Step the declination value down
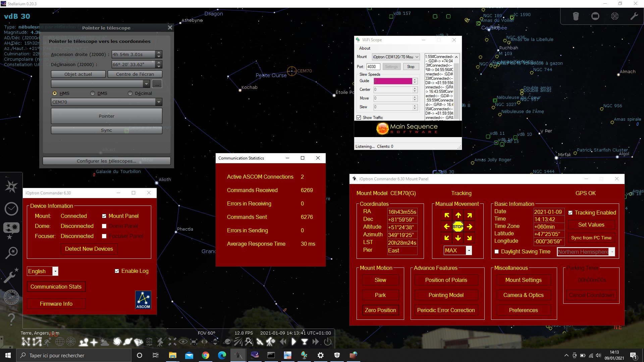Screen dimensions: 644x362 coord(159,66)
